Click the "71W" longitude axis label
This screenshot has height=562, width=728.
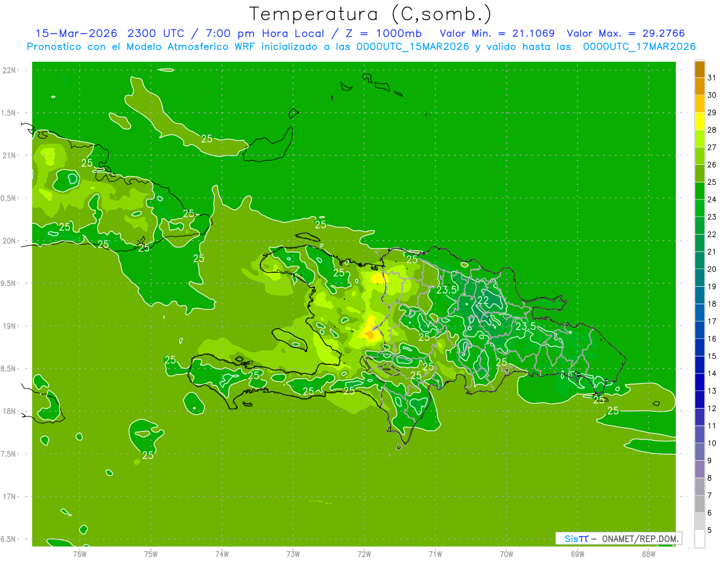[435, 554]
